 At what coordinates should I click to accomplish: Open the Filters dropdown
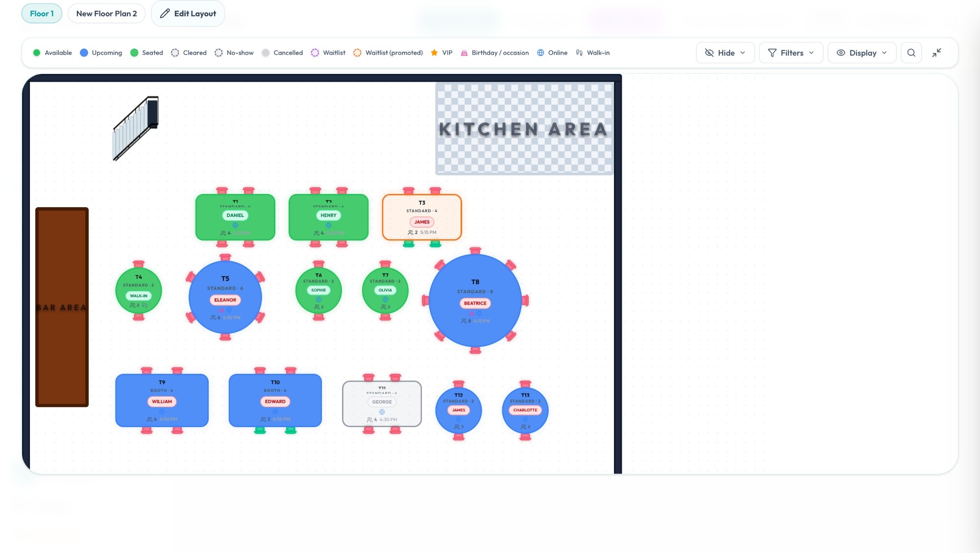point(791,53)
